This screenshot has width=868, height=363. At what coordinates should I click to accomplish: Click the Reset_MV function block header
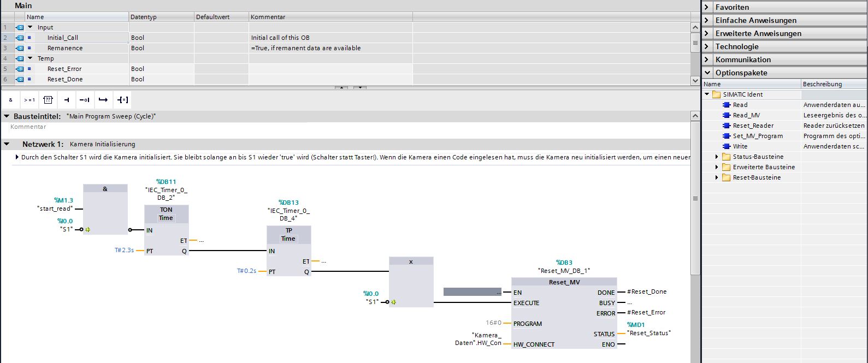click(564, 282)
